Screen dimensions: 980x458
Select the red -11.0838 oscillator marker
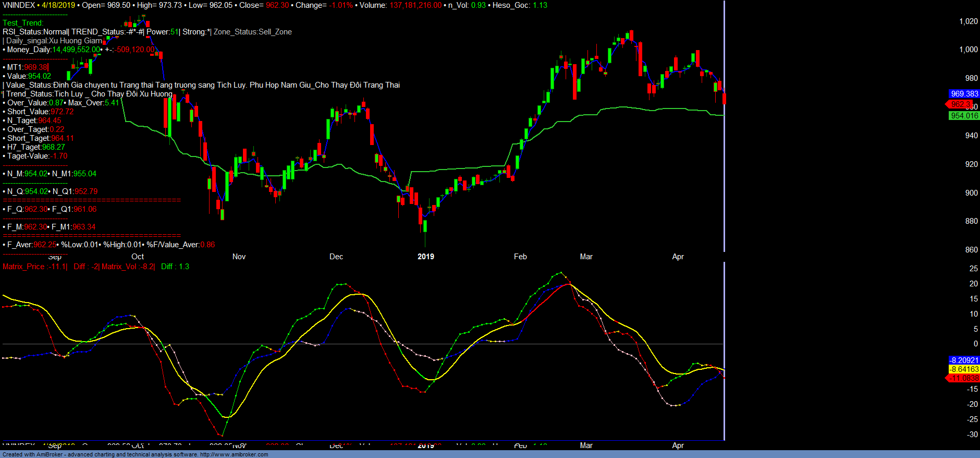(963, 378)
